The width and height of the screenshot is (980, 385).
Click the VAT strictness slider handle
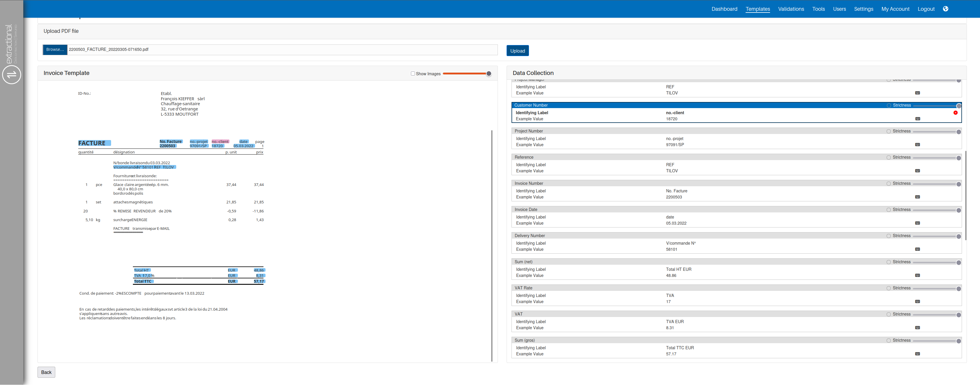pos(959,315)
